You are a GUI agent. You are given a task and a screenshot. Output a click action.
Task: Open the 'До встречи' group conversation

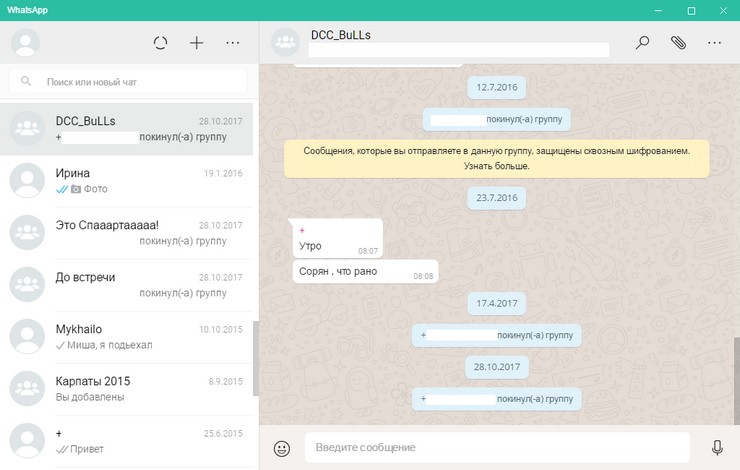[x=128, y=284]
